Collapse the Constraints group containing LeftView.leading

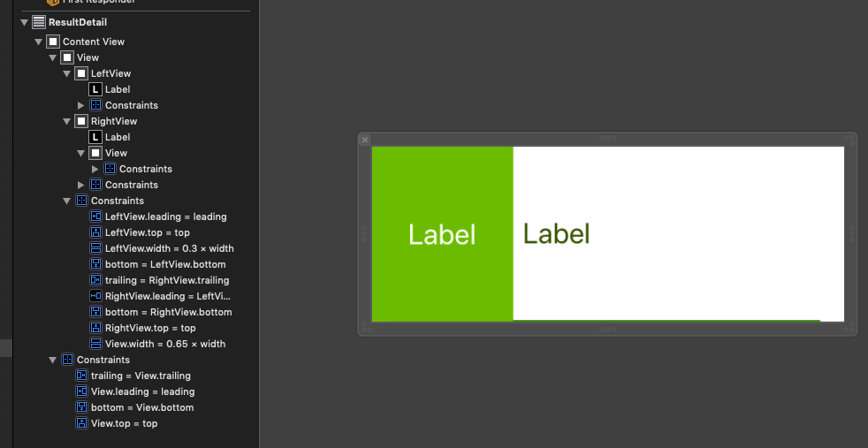pyautogui.click(x=67, y=201)
